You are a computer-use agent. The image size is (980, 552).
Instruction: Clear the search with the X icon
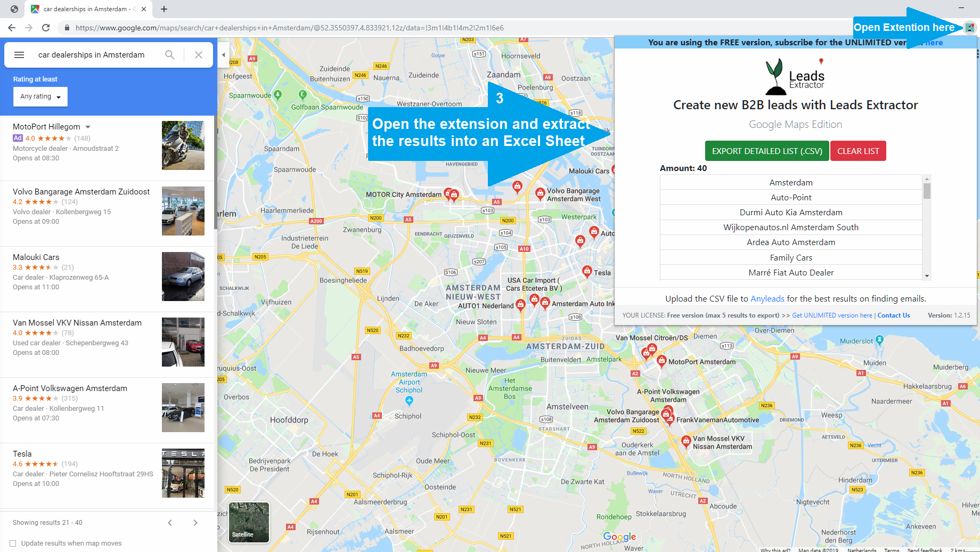click(x=199, y=55)
